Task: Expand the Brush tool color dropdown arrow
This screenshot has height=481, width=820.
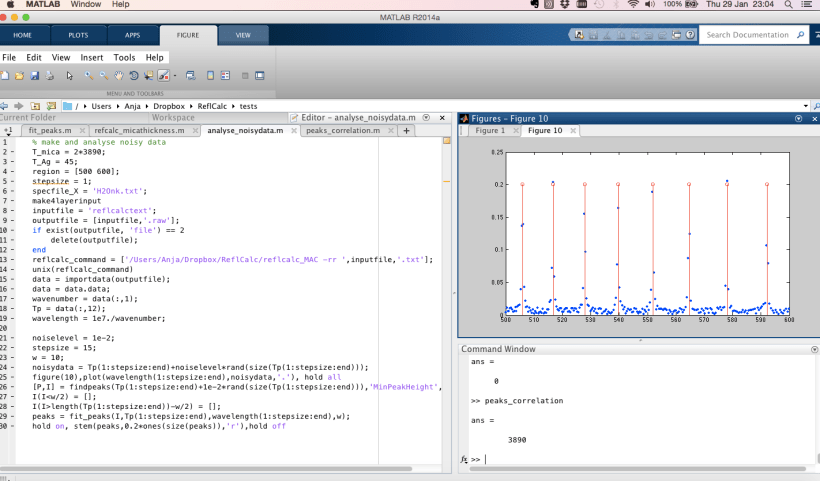Action: [175, 76]
